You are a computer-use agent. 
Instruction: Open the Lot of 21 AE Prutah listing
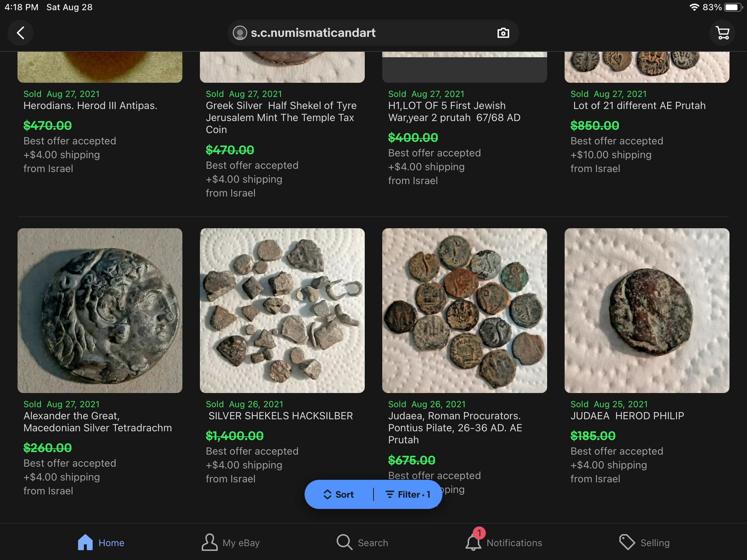pyautogui.click(x=639, y=106)
